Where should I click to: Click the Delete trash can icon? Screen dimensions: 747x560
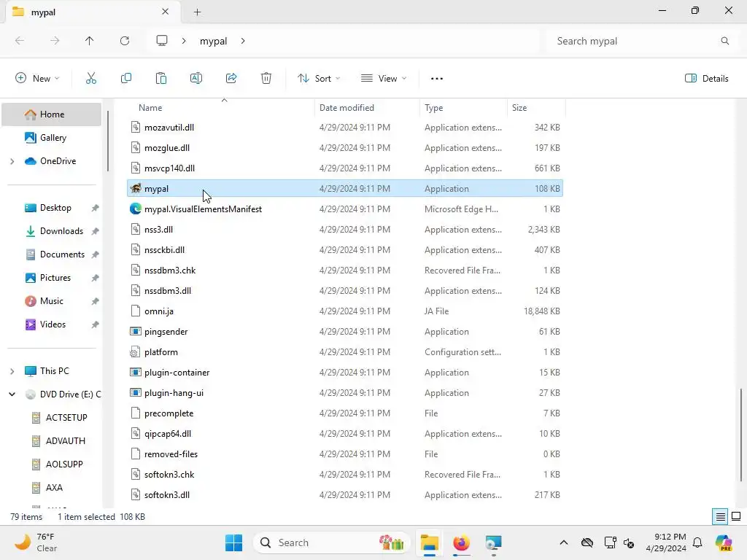coord(266,79)
